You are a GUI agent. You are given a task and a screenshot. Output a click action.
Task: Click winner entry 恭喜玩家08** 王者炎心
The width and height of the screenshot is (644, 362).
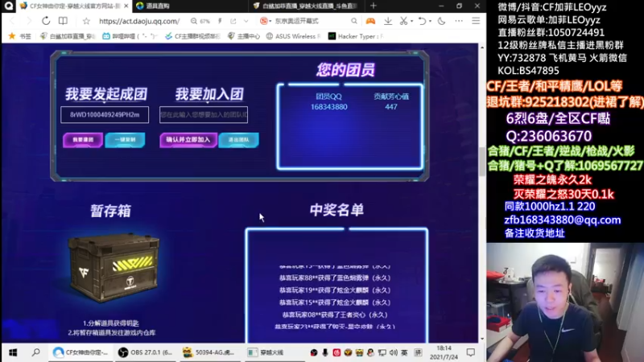click(335, 315)
